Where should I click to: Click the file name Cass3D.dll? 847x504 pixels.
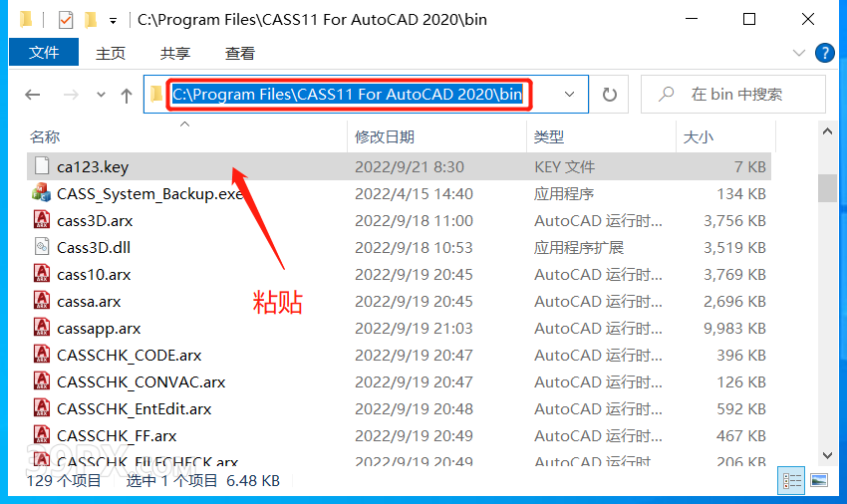coord(94,248)
